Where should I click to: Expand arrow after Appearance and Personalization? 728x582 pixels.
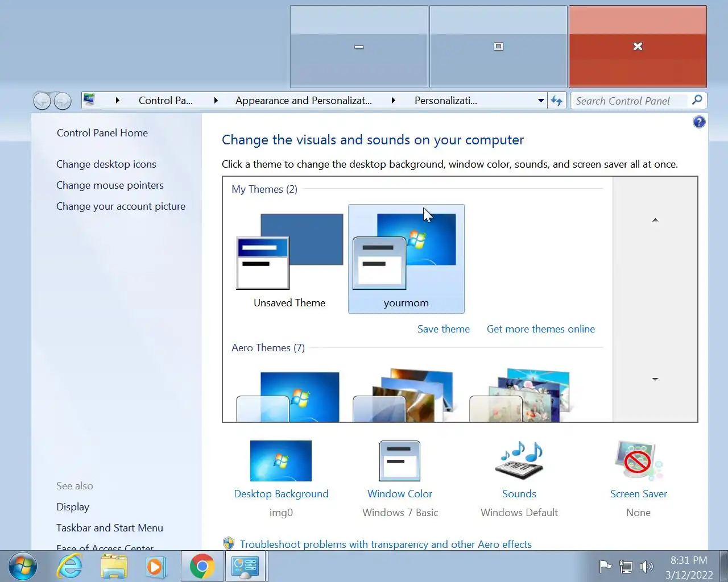coord(393,101)
